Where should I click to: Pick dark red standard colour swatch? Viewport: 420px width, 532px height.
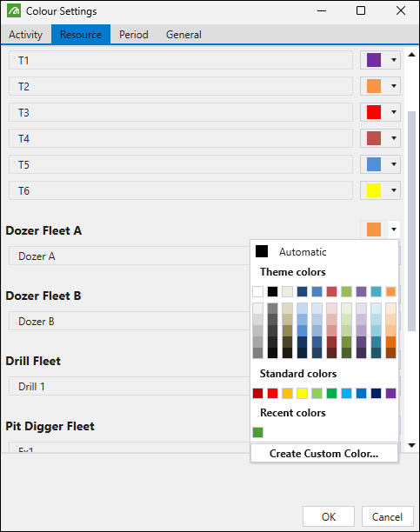pos(258,393)
